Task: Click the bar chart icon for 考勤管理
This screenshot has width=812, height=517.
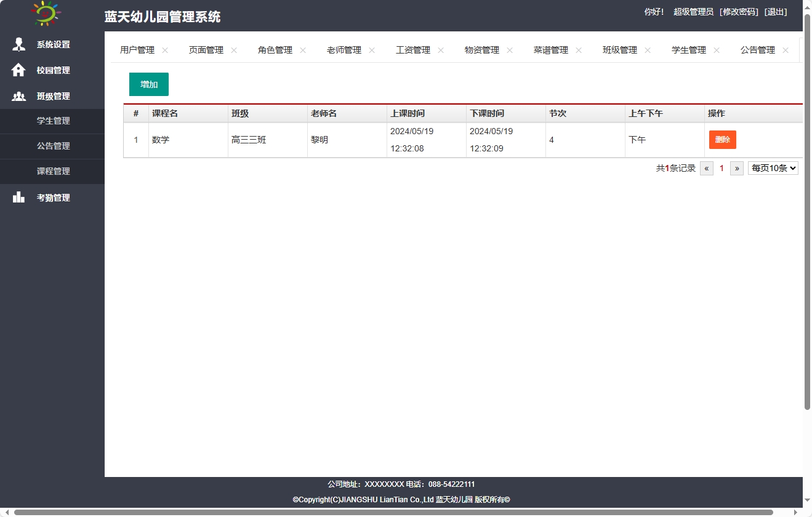Action: tap(18, 197)
